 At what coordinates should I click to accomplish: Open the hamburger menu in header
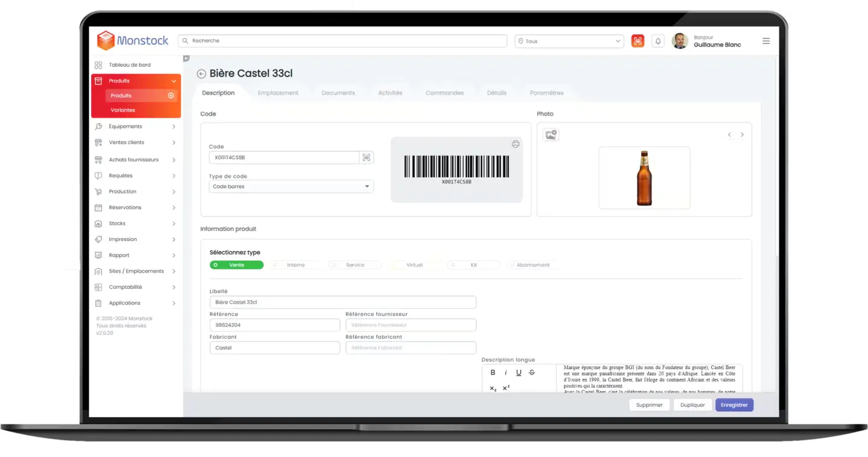(x=766, y=41)
